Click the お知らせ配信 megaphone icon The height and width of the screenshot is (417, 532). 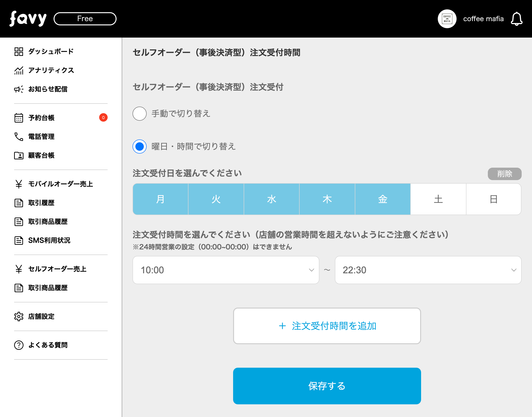pos(19,89)
